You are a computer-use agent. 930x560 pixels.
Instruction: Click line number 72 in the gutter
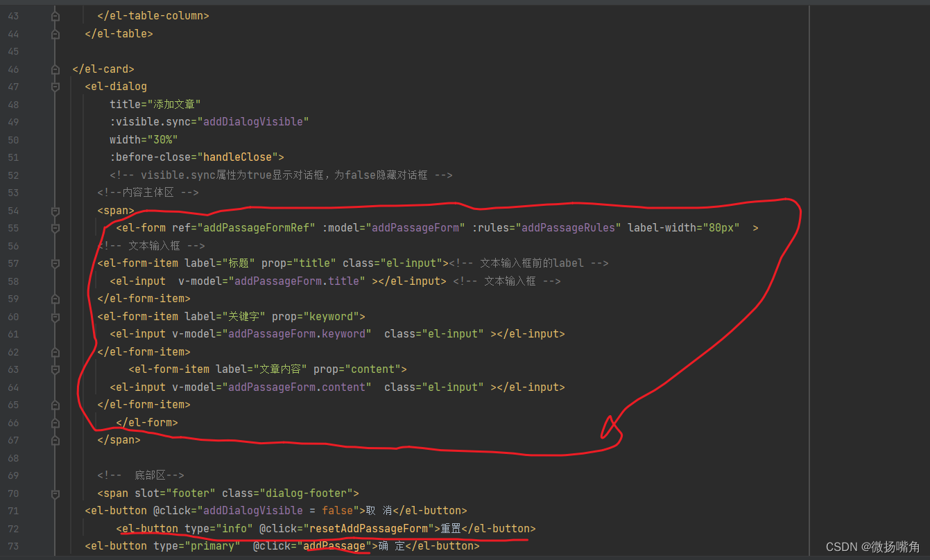13,528
